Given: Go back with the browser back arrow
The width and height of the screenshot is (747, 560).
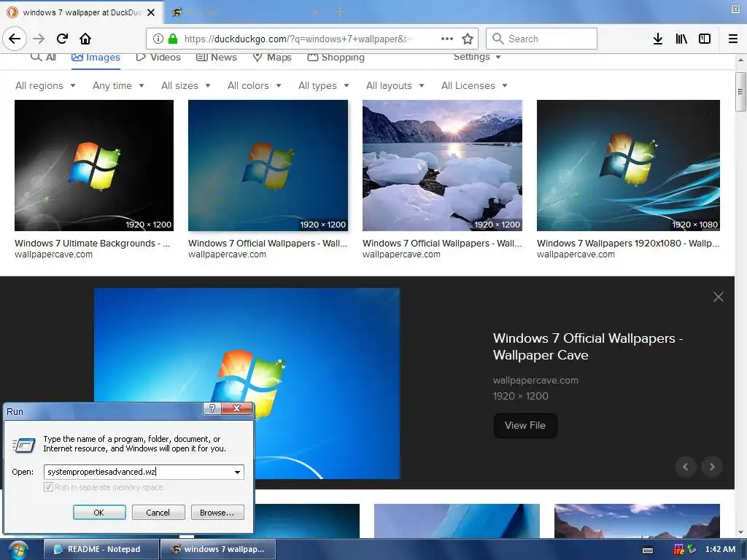Looking at the screenshot, I should coord(15,39).
